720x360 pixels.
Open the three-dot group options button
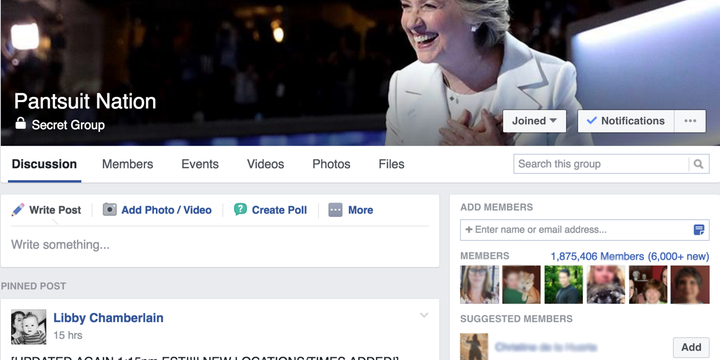(x=690, y=121)
